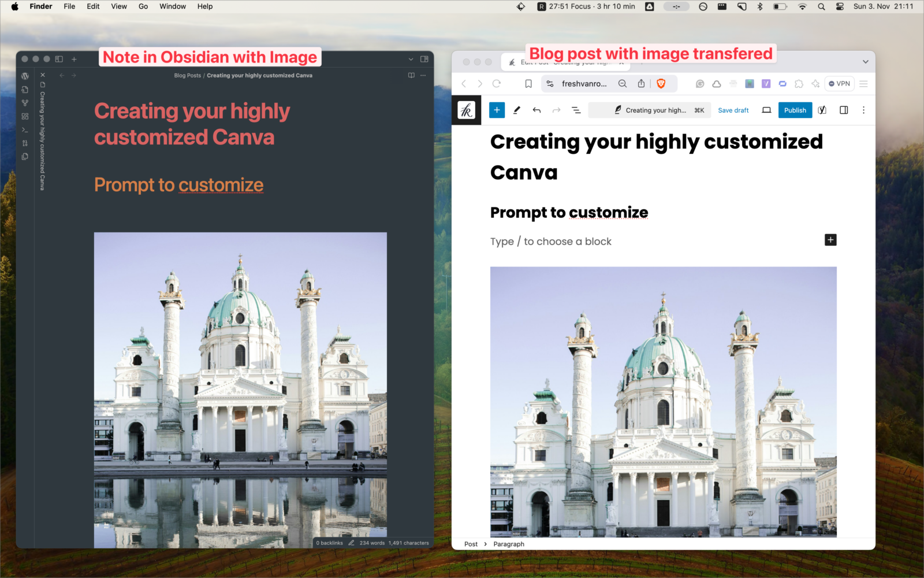This screenshot has width=924, height=578.
Task: Toggle Obsidian right sidebar panel
Action: click(x=424, y=59)
